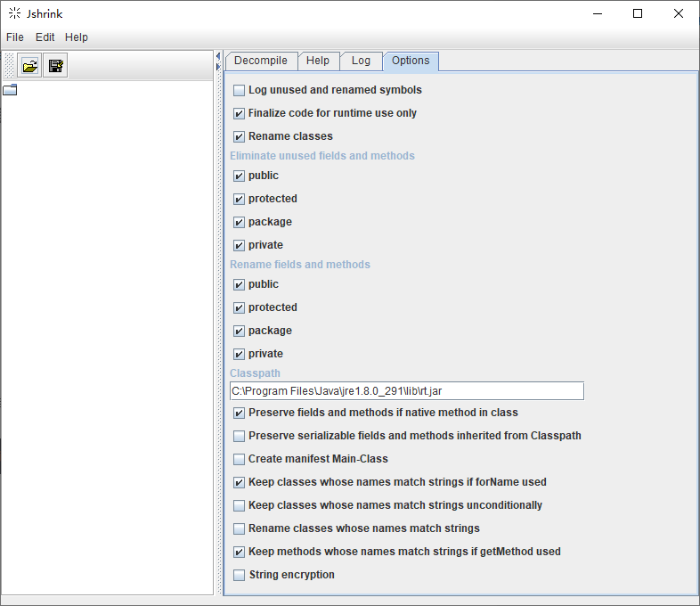Switch to the Decompile tab
Viewport: 700px width, 606px height.
[x=261, y=61]
